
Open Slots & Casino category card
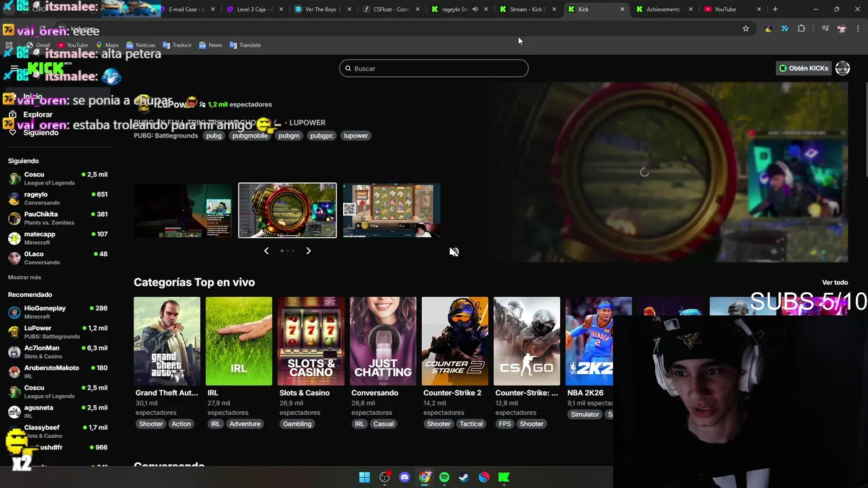pos(311,341)
